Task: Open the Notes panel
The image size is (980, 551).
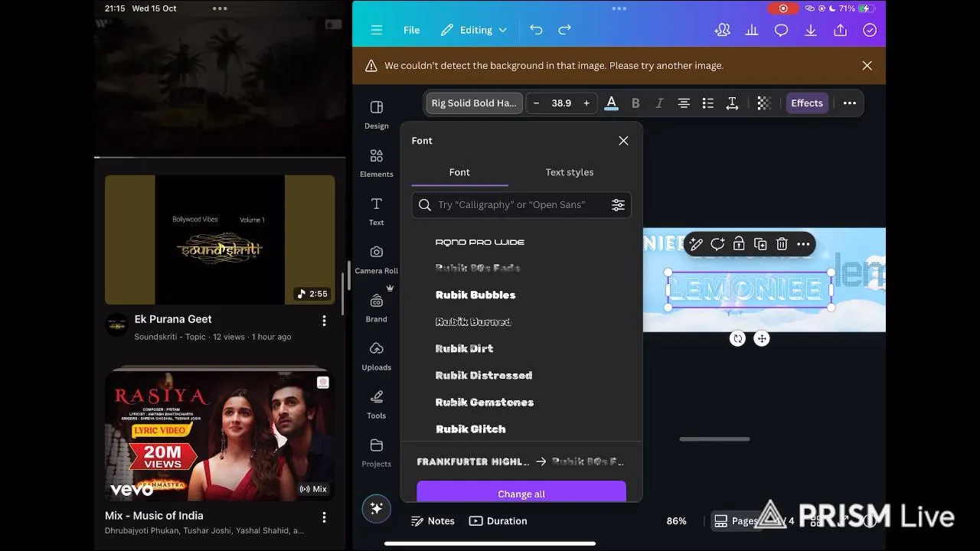Action: [433, 521]
